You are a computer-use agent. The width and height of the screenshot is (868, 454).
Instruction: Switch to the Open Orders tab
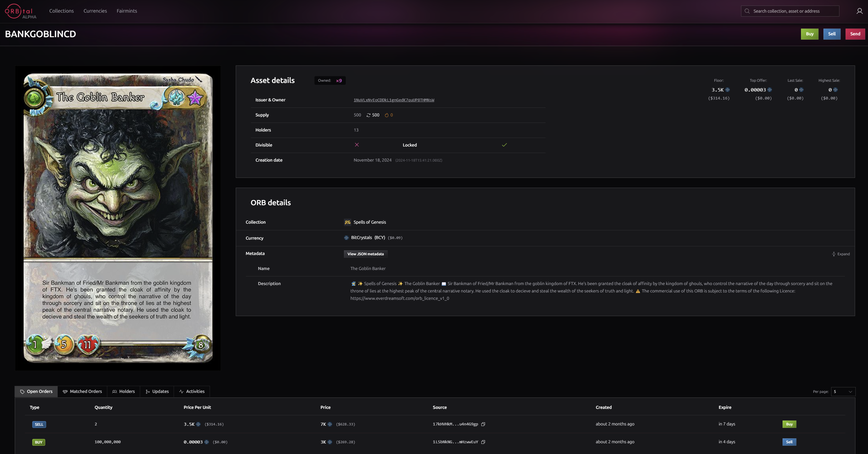pos(36,391)
